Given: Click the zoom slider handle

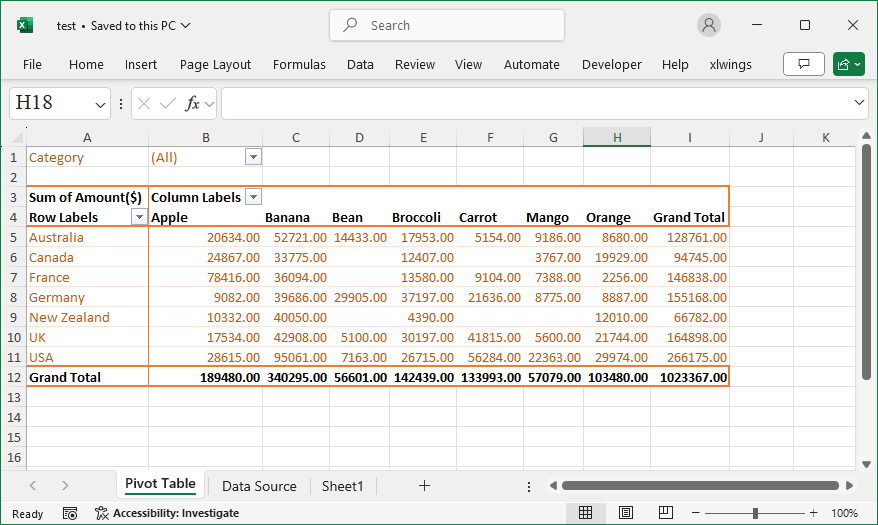Looking at the screenshot, I should (x=755, y=513).
